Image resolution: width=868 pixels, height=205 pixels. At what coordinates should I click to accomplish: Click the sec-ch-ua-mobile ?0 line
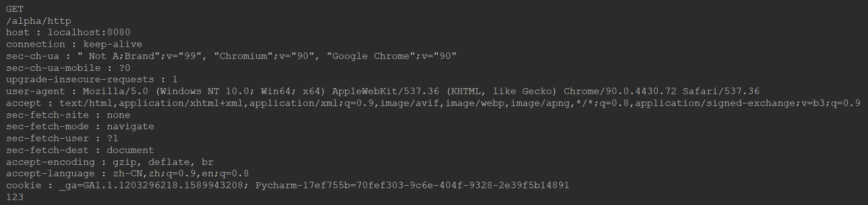(x=68, y=68)
